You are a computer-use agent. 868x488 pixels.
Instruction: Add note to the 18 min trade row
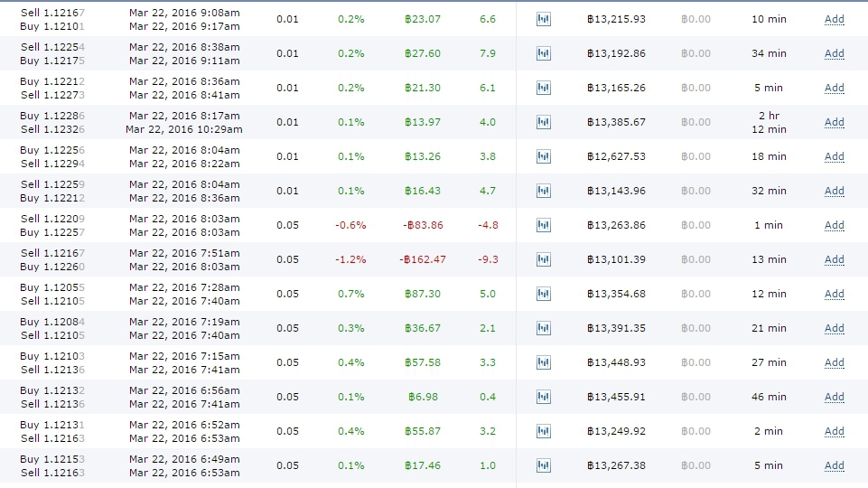tap(834, 156)
